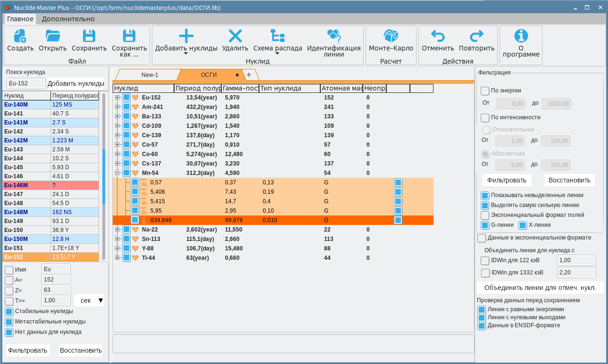Save library using Сохранить icon
The image size is (608, 364).
(x=89, y=37)
